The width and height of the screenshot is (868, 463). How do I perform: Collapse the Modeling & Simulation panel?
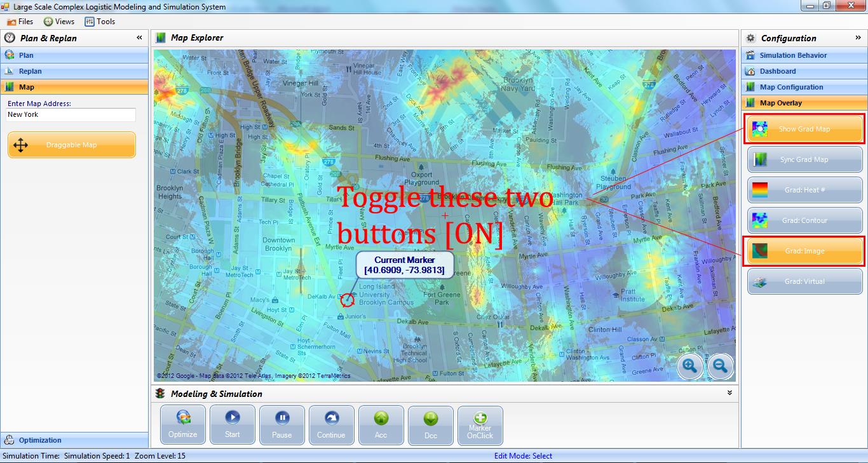[x=729, y=393]
